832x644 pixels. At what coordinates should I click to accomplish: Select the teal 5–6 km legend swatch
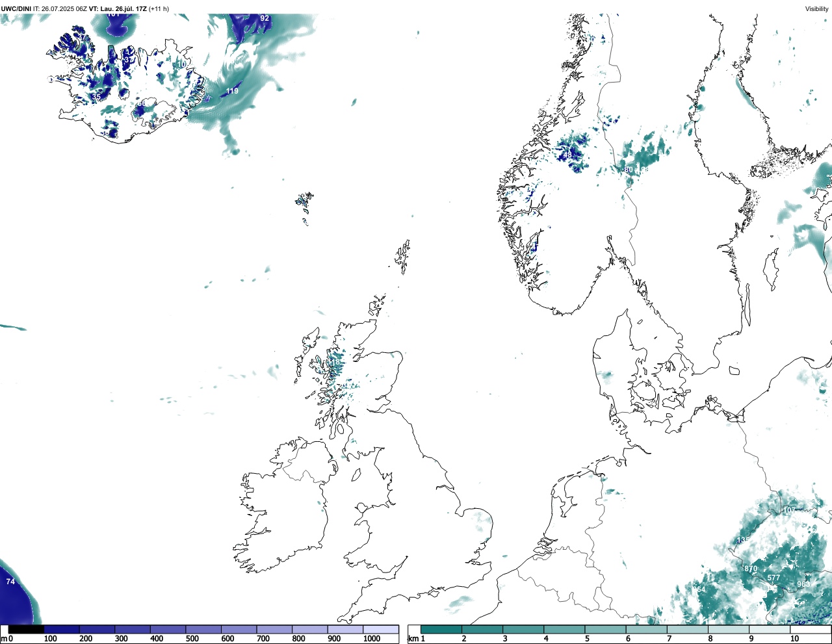[606, 629]
